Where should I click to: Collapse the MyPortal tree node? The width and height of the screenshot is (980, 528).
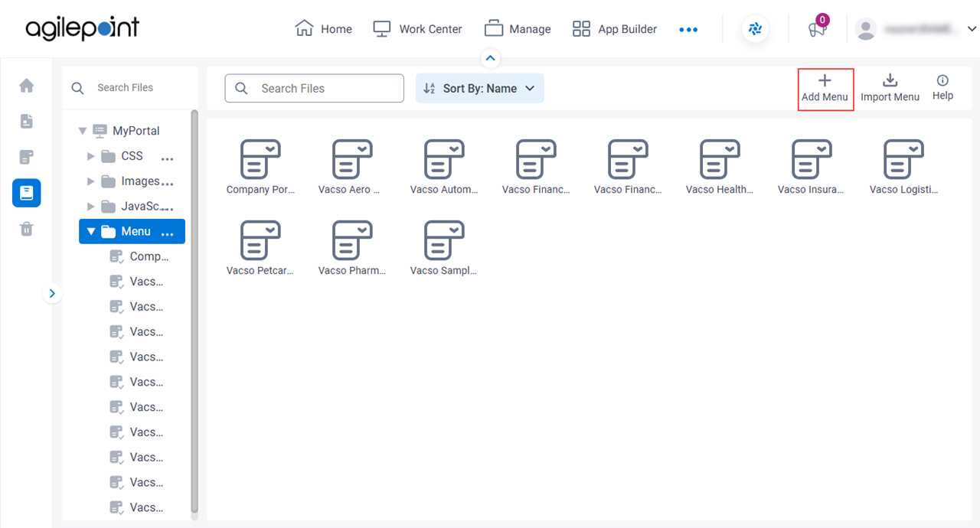(82, 131)
